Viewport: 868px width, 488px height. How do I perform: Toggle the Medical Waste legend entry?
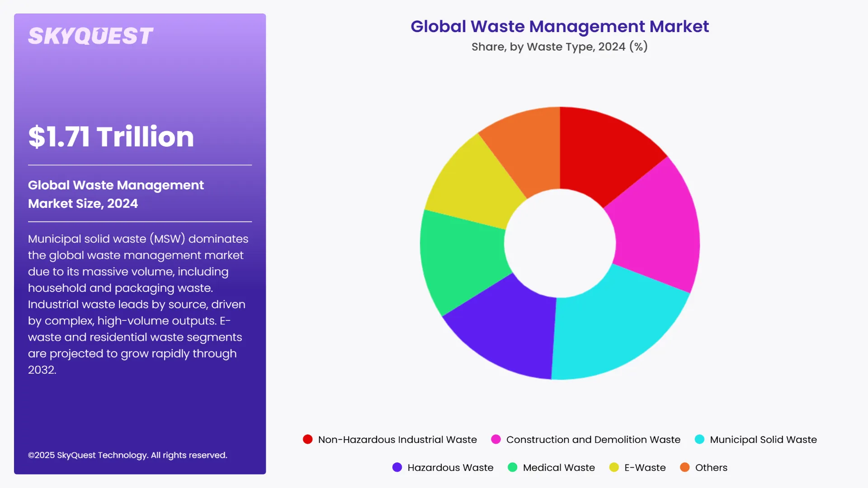pyautogui.click(x=558, y=467)
